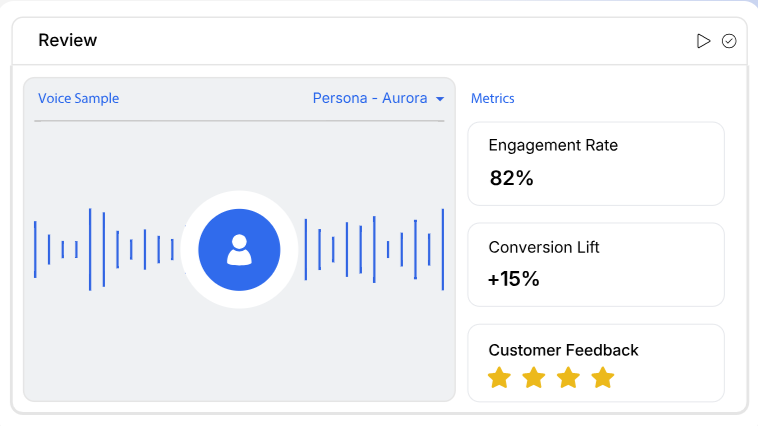Click the Metrics section label
The height and width of the screenshot is (426, 758).
coord(492,99)
